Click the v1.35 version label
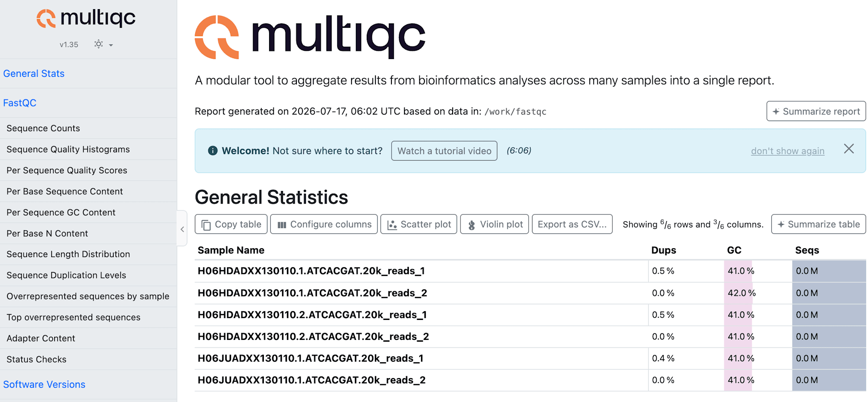The image size is (868, 402). click(69, 44)
